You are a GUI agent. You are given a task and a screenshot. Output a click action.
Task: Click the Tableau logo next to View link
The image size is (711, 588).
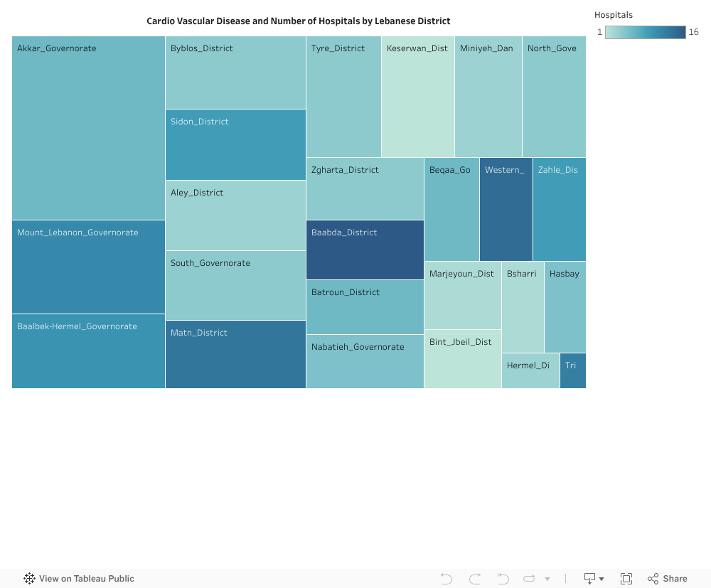click(x=29, y=578)
